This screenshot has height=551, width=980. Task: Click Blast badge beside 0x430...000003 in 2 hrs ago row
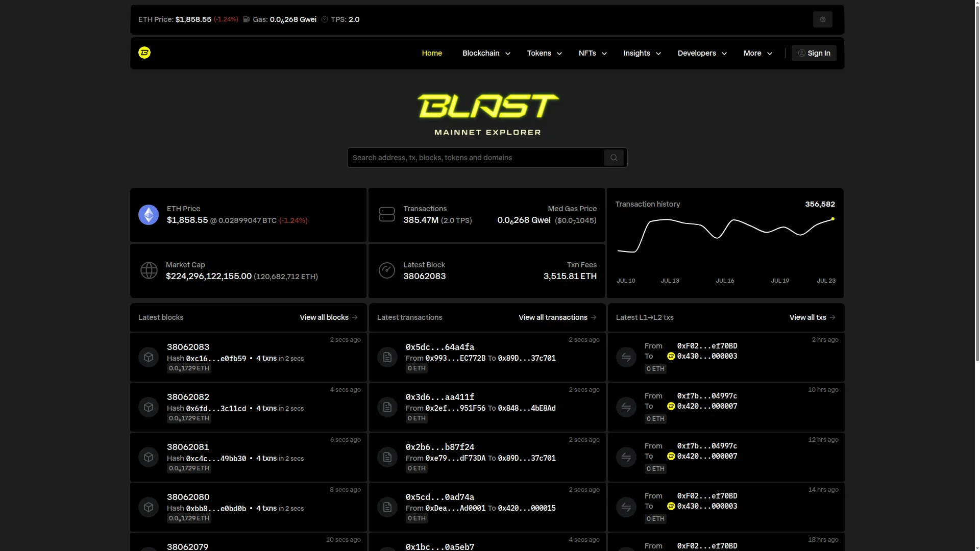[x=671, y=356]
